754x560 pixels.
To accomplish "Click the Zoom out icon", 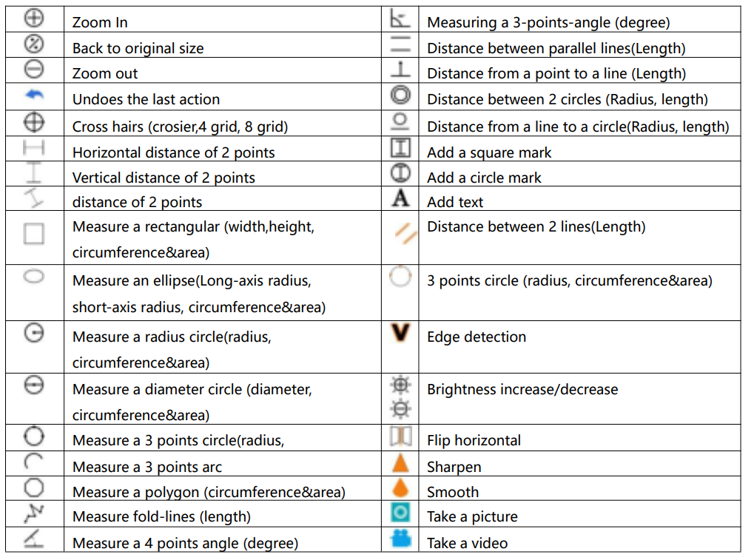I will (34, 70).
